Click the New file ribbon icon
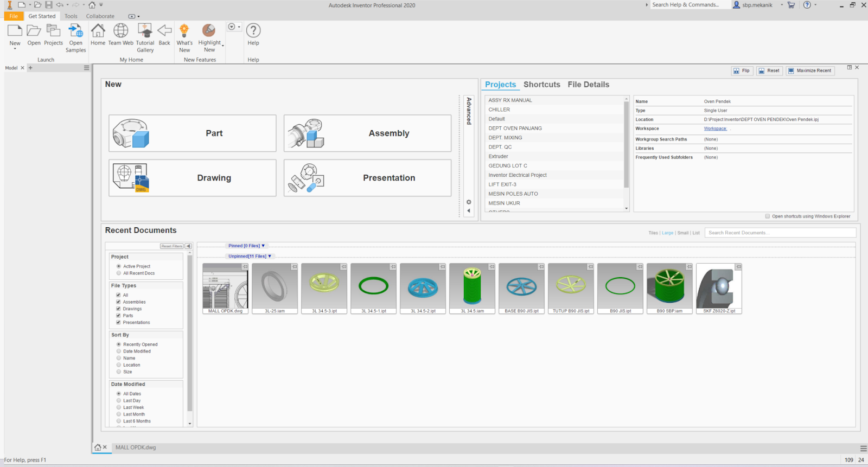 pyautogui.click(x=15, y=31)
